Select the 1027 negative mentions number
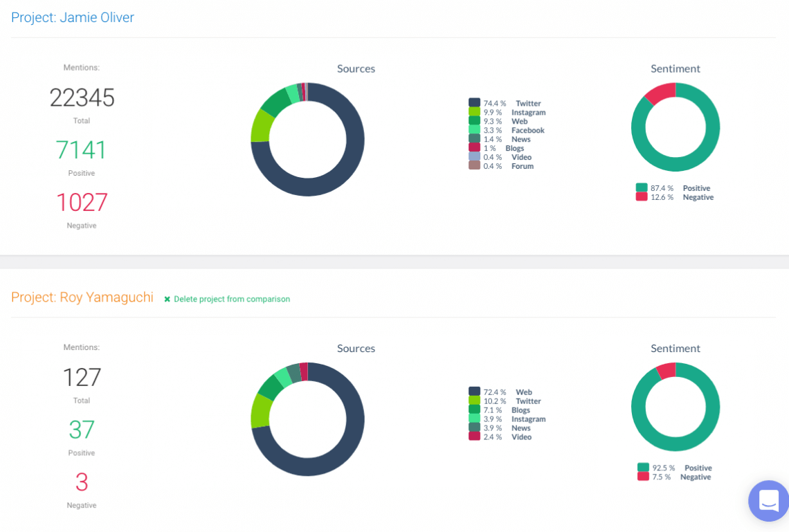Image resolution: width=789 pixels, height=532 pixels. (x=82, y=202)
